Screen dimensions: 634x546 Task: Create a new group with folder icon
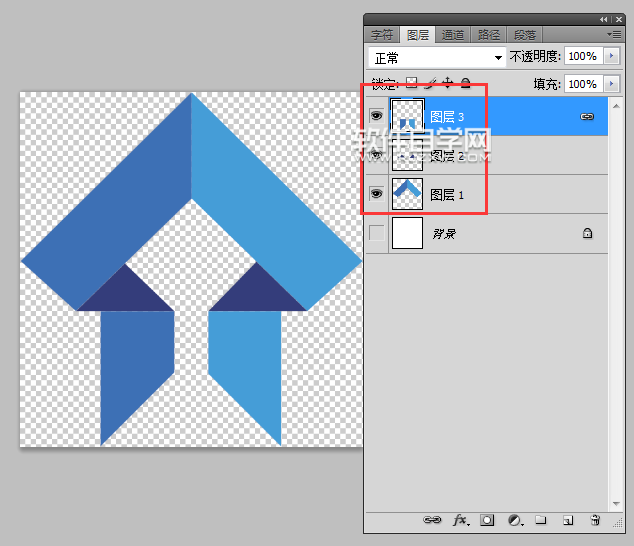541,520
